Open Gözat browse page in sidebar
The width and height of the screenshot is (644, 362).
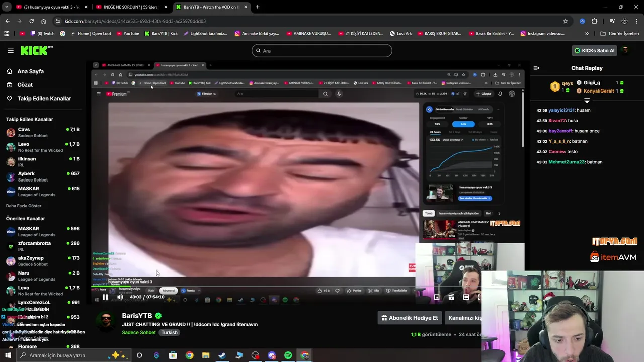(25, 85)
